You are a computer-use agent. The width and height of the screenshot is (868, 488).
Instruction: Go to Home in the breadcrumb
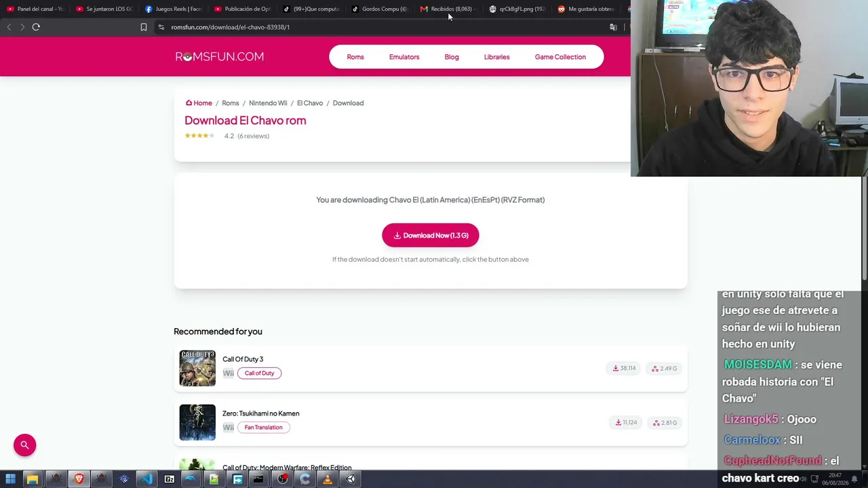(x=199, y=103)
